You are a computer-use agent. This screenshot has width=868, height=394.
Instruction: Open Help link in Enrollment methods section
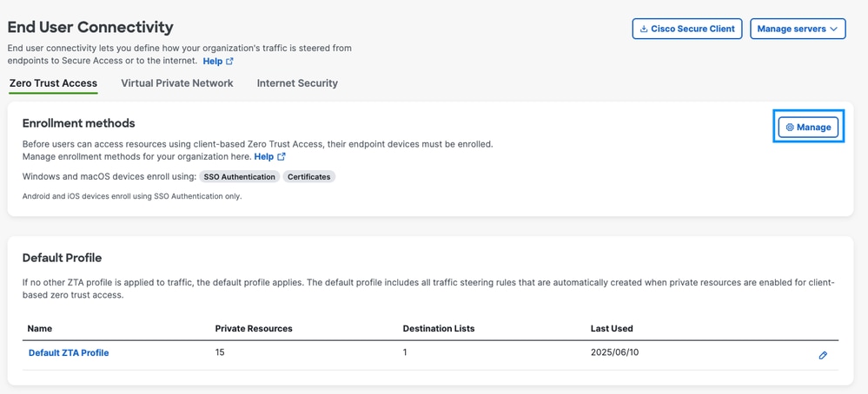263,157
